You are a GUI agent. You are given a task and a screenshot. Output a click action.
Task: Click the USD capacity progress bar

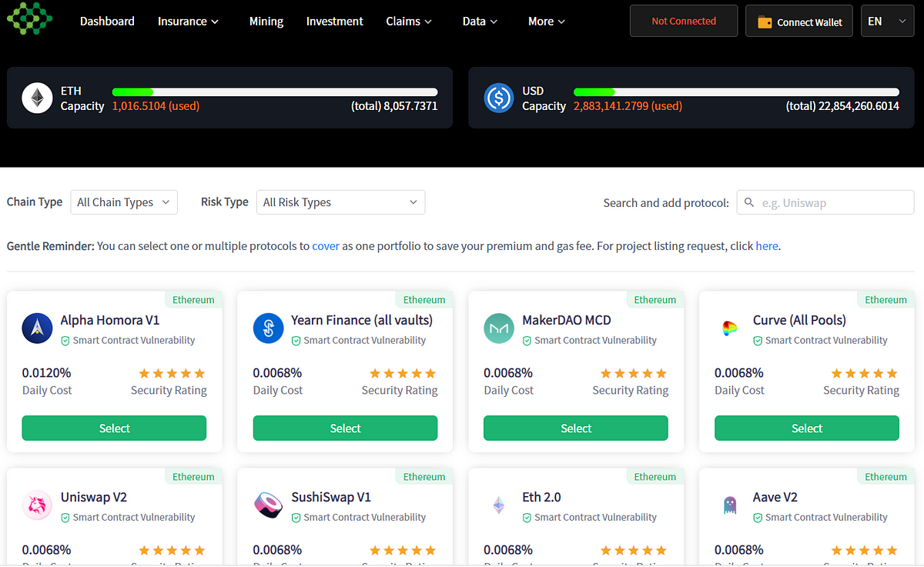(736, 92)
